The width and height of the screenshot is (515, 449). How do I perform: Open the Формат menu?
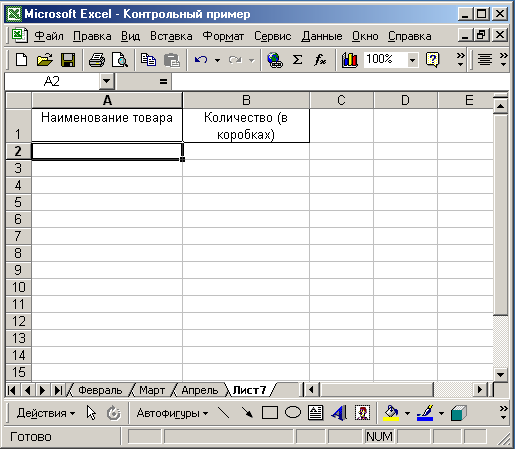pos(223,36)
